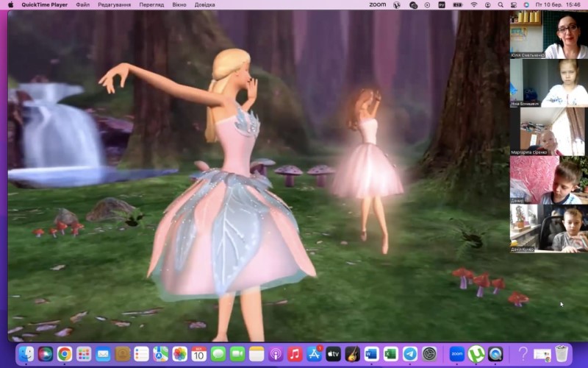Open Calendar showing 10 in the Dock
588x368 pixels.
tap(198, 354)
